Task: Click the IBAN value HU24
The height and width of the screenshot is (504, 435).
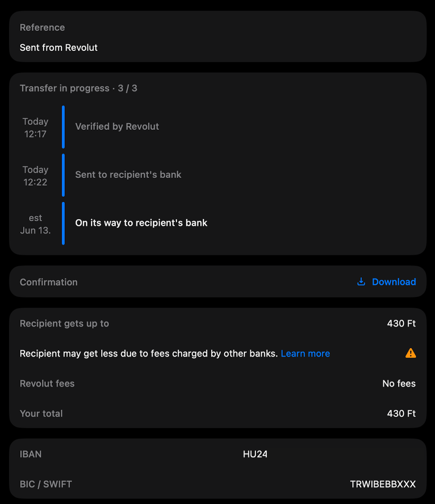Action: pos(255,454)
